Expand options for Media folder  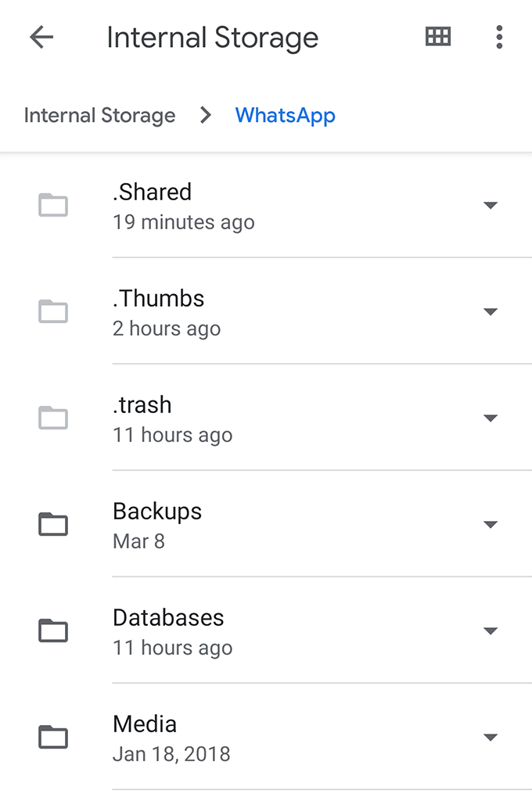(x=491, y=737)
